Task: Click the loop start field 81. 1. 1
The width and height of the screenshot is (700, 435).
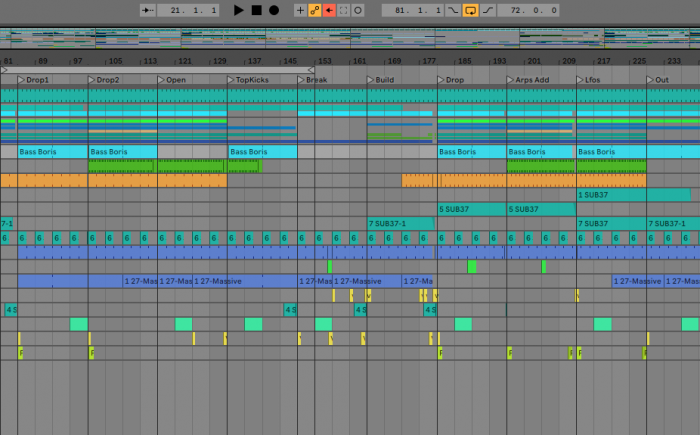Action: (x=410, y=10)
